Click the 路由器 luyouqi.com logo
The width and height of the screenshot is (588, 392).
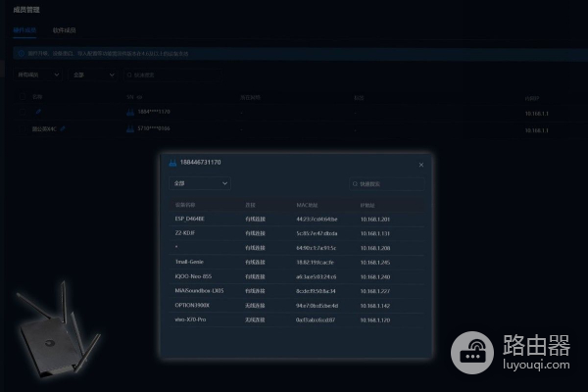click(x=516, y=350)
